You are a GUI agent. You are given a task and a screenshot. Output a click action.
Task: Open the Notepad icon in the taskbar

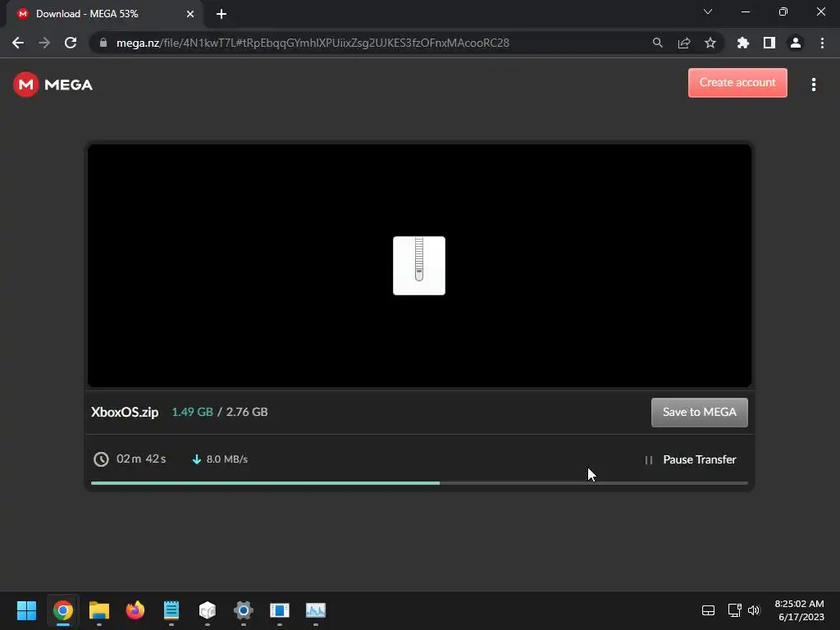click(171, 610)
